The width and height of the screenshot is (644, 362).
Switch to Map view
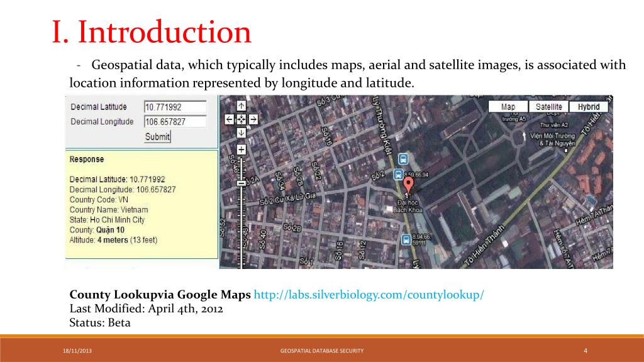508,107
